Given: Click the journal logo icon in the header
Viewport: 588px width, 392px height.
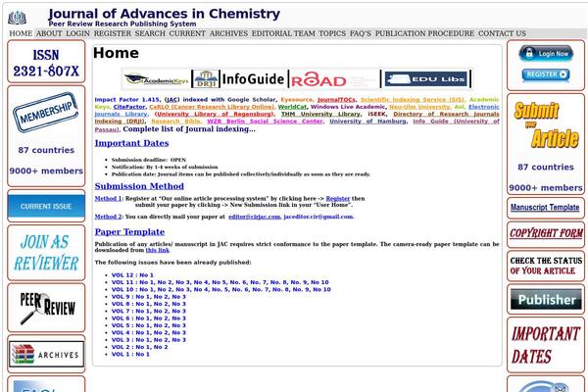Looking at the screenshot, I should tap(18, 18).
